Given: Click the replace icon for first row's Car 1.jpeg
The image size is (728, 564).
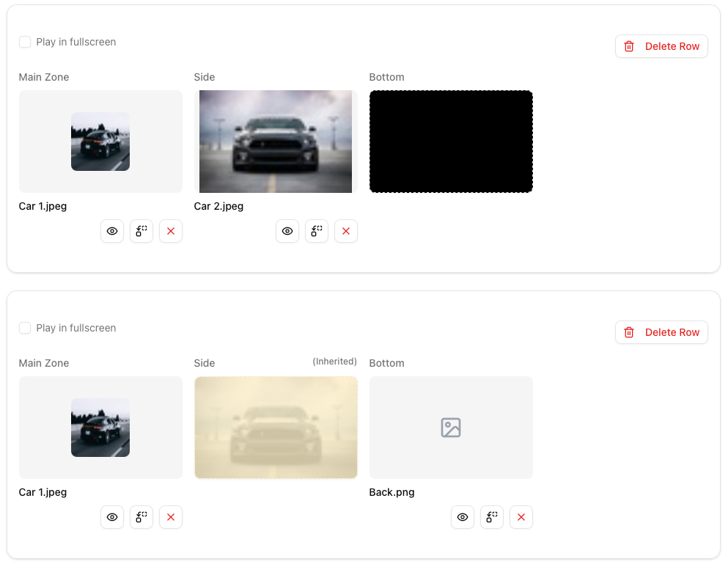Looking at the screenshot, I should click(141, 231).
